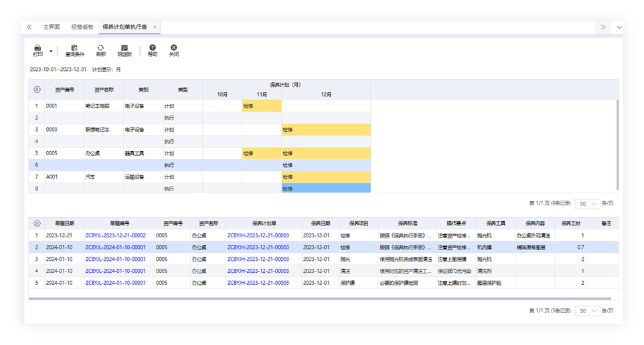
Task: Expand the print options dropdown arrow
Action: [51, 51]
